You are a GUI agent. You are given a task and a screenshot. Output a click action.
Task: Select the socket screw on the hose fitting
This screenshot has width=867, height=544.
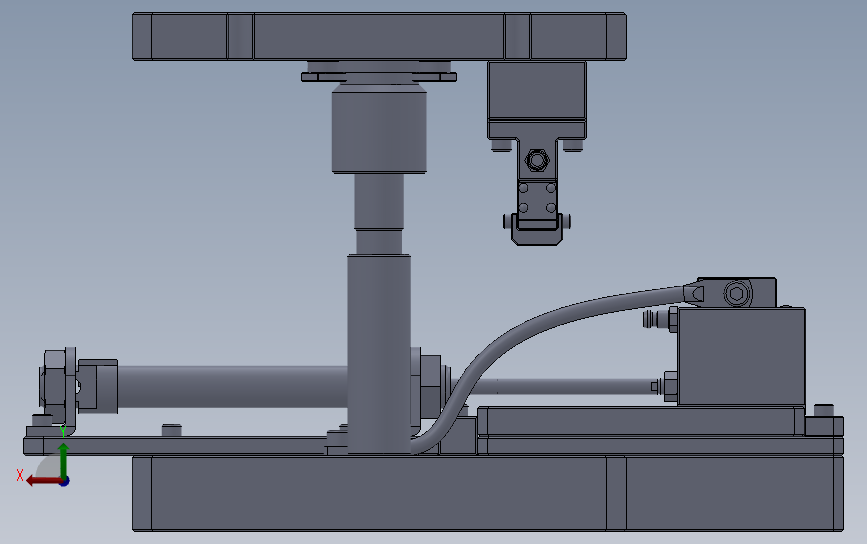tap(737, 293)
